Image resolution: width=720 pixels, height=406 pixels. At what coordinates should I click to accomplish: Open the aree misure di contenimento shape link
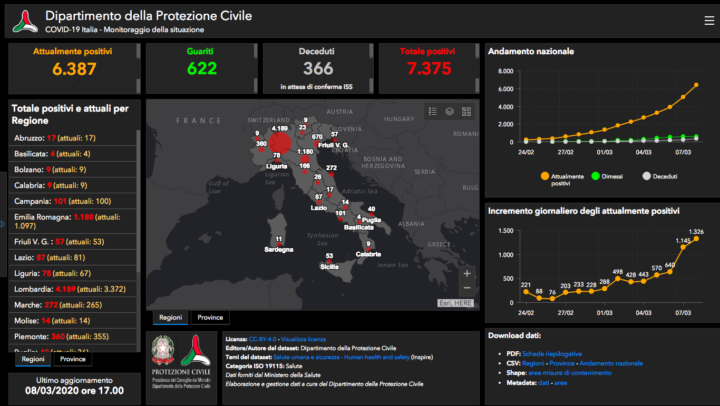point(570,373)
